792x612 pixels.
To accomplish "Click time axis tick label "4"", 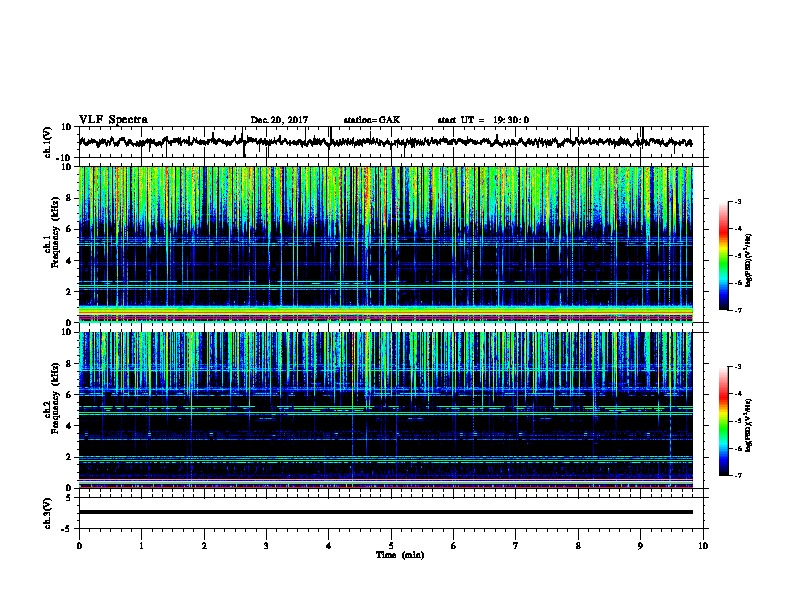I will tap(329, 546).
